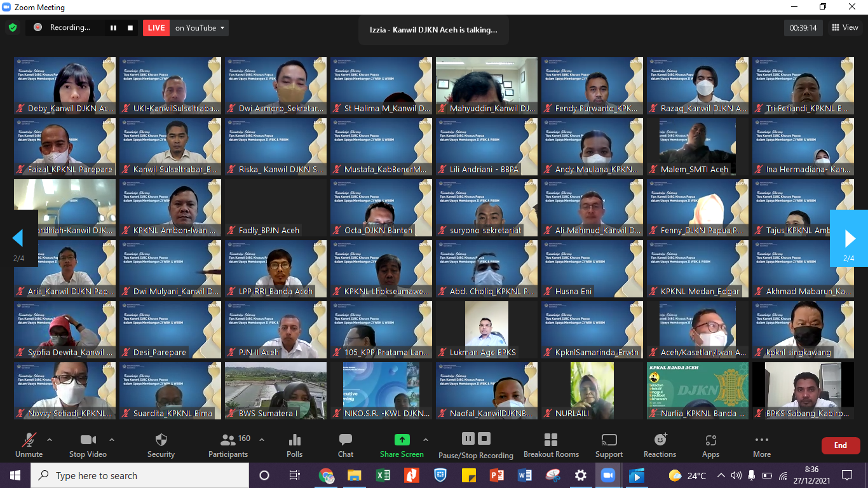Viewport: 868px width, 488px height.
Task: Open the Apps panel
Action: (710, 440)
